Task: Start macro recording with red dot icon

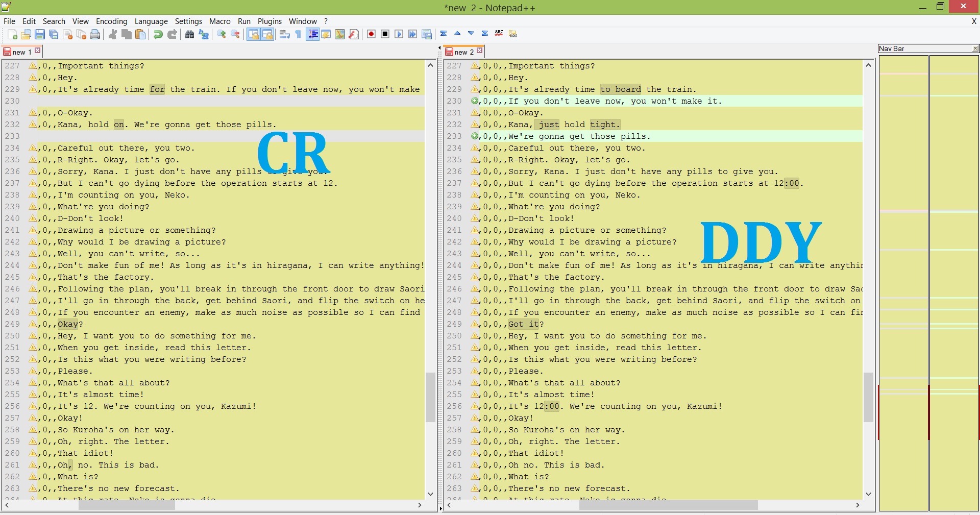Action: [372, 34]
